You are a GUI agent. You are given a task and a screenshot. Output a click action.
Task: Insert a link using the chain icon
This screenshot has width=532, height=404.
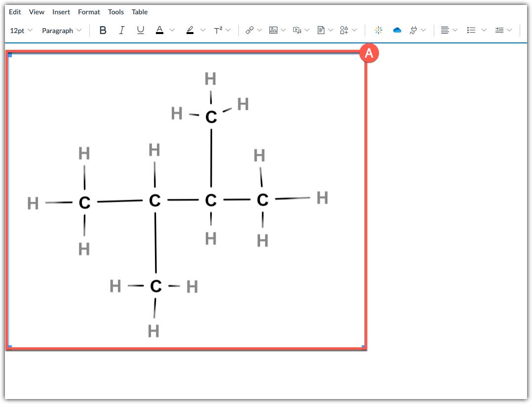point(250,30)
